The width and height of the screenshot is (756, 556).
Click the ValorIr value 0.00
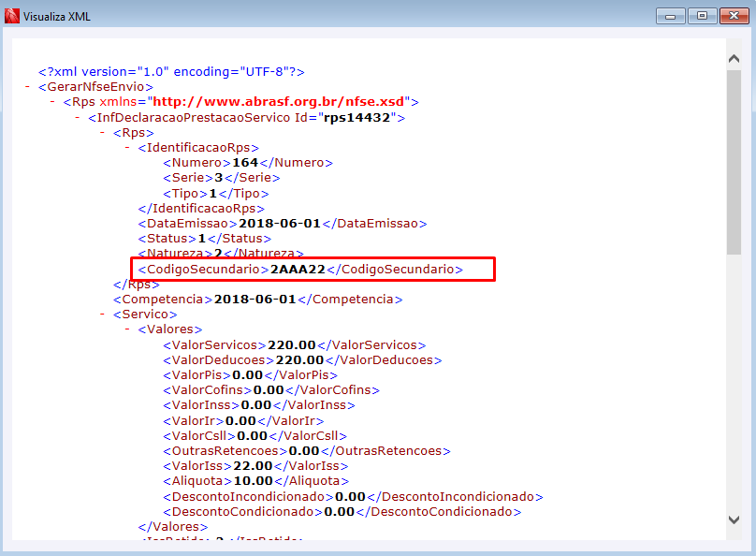tap(240, 421)
